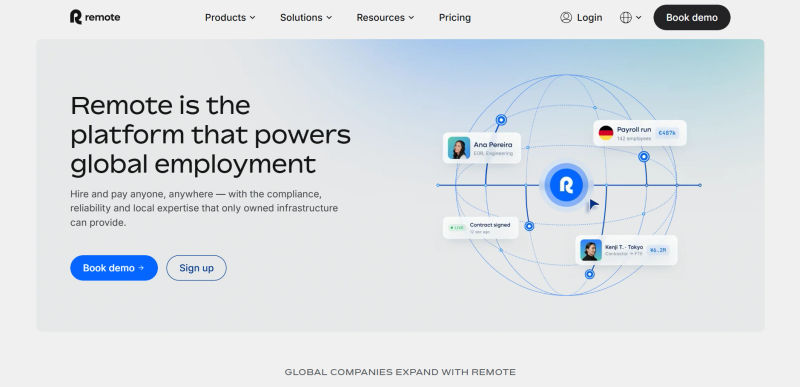Click the €487k value on Payroll run
800x387 pixels.
coord(667,133)
